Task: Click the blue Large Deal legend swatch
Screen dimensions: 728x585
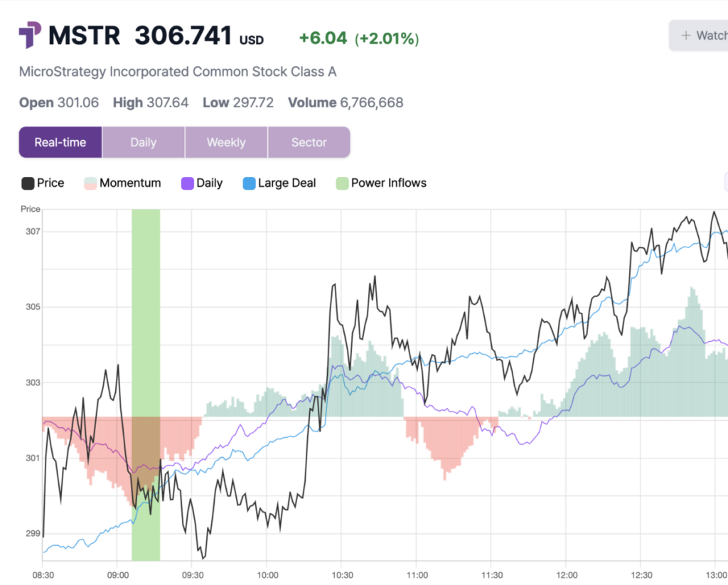Action: pos(249,183)
